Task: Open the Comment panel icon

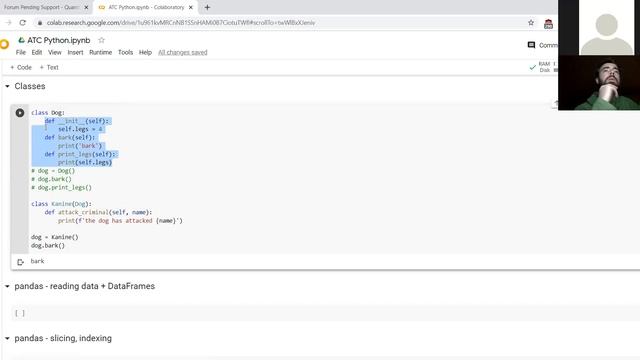Action: coord(531,45)
